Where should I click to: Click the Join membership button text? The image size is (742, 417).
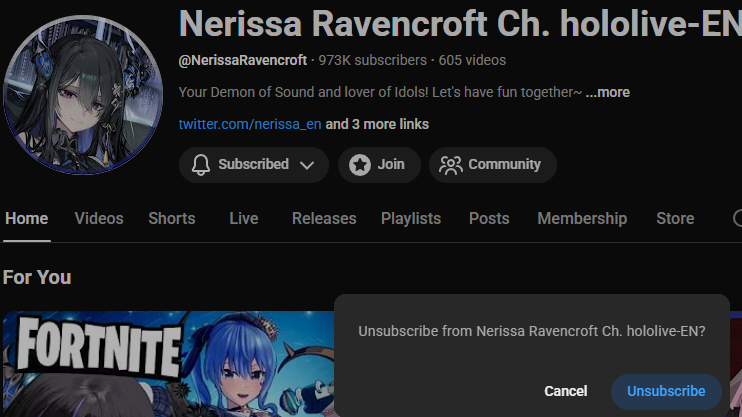(391, 164)
